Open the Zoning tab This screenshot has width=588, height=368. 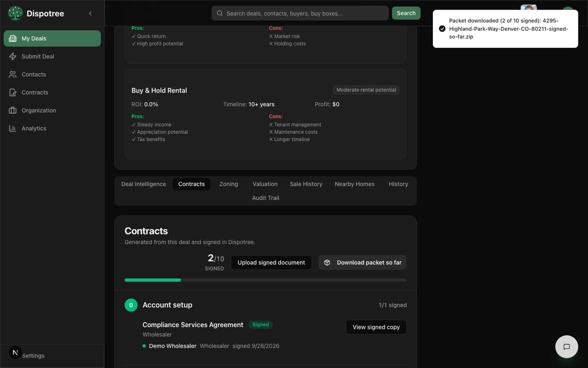[229, 184]
